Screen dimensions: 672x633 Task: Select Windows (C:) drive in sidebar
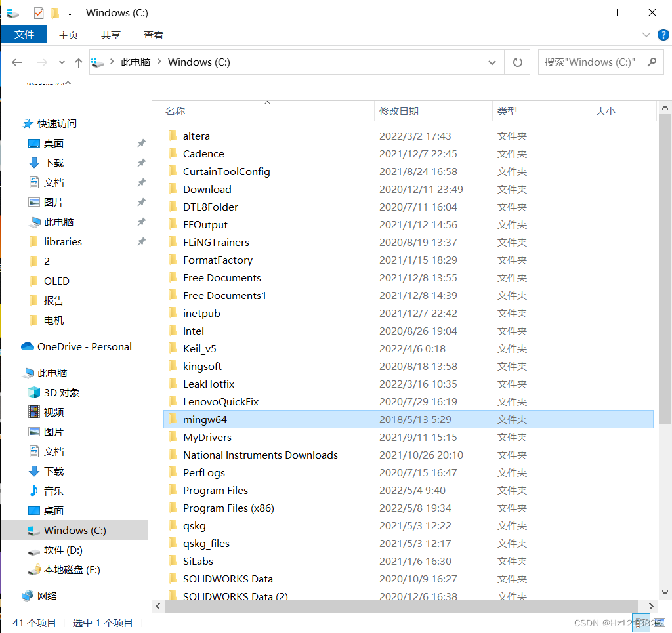click(75, 531)
